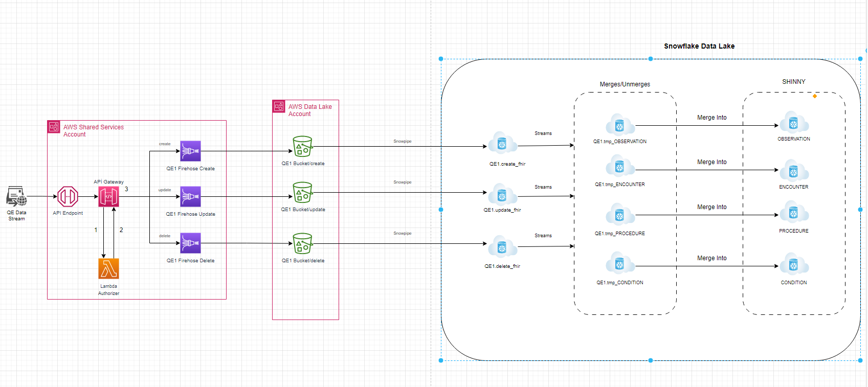Select the QE1 Firehose Create icon

point(190,151)
